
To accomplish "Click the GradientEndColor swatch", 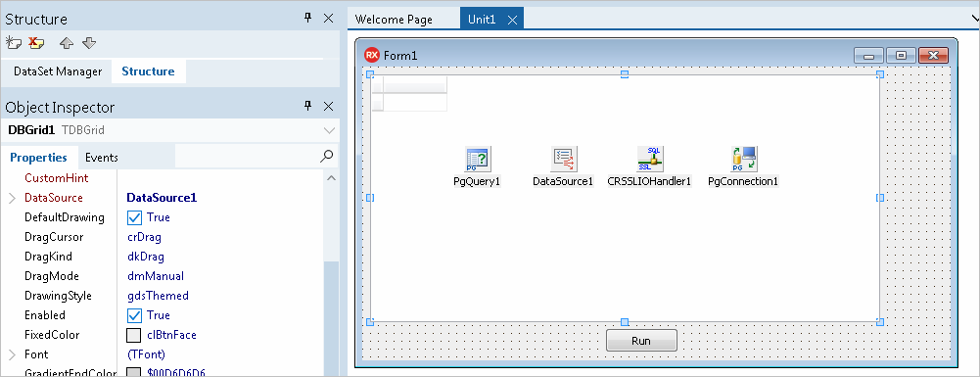I will click(x=134, y=373).
